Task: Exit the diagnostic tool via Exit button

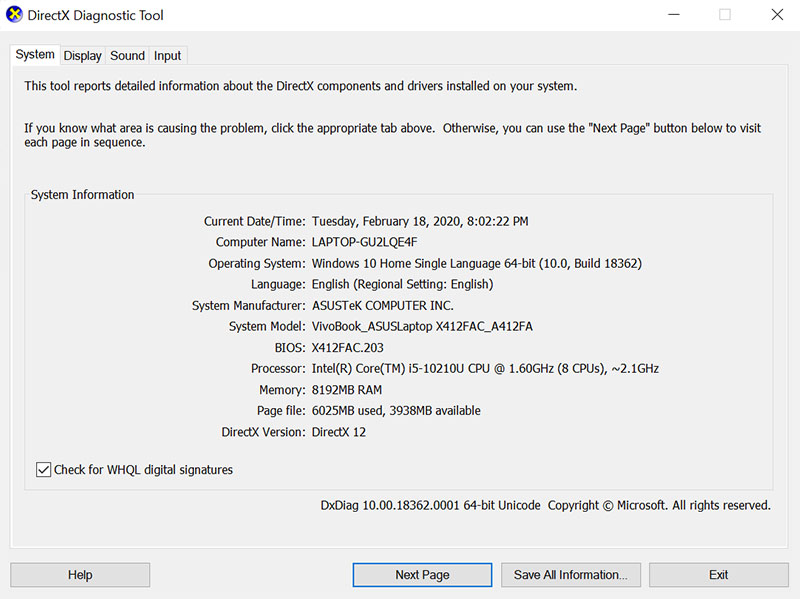Action: point(718,575)
